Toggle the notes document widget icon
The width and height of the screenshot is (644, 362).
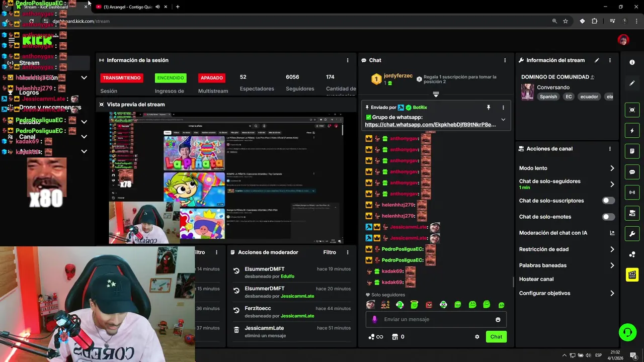coord(632,151)
